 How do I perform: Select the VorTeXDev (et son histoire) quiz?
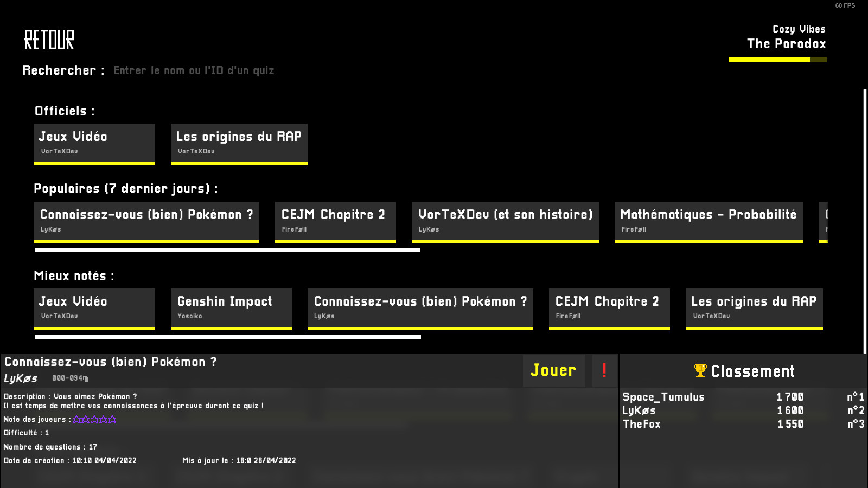point(505,222)
